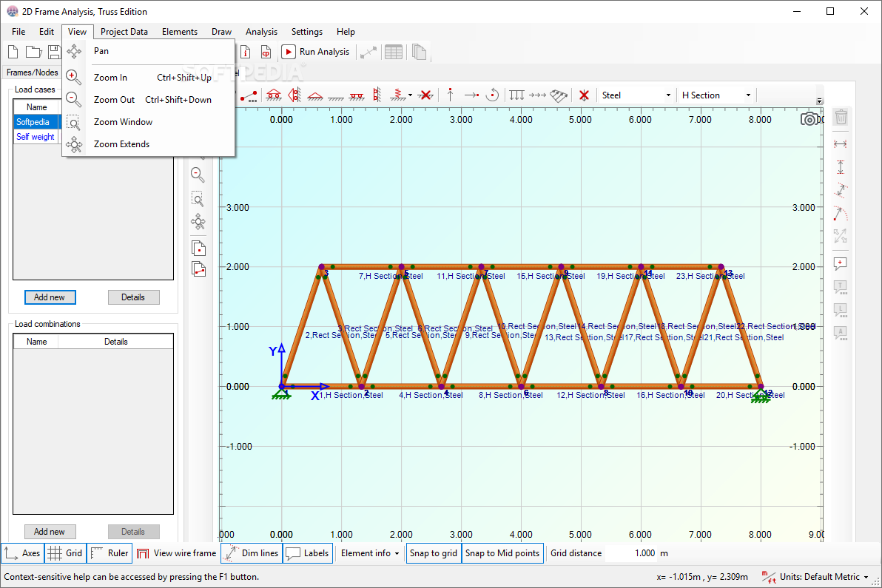Select the vertical point load arrow tool
This screenshot has width=882, height=588.
(x=450, y=95)
